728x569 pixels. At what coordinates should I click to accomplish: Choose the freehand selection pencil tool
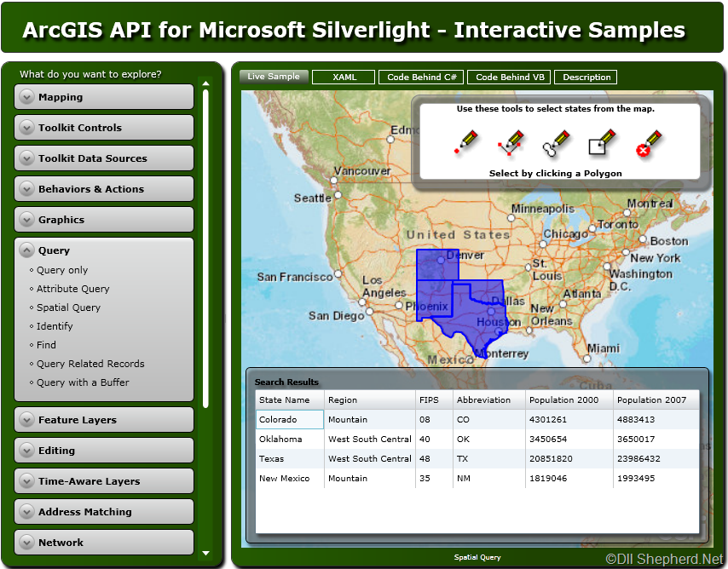click(x=556, y=143)
